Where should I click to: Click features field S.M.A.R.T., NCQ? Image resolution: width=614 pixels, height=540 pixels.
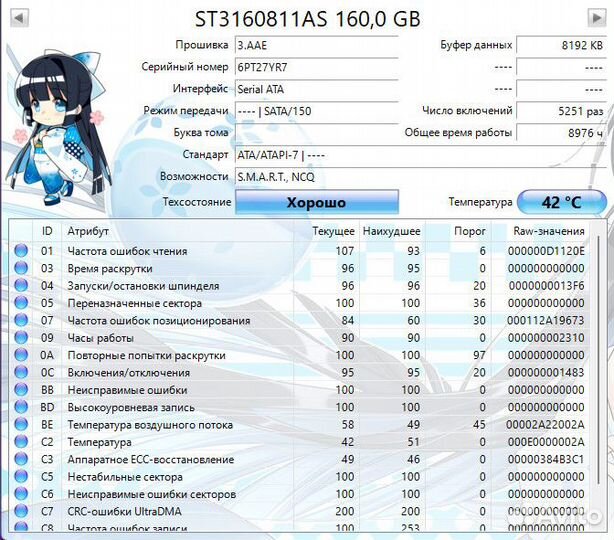tap(421, 177)
